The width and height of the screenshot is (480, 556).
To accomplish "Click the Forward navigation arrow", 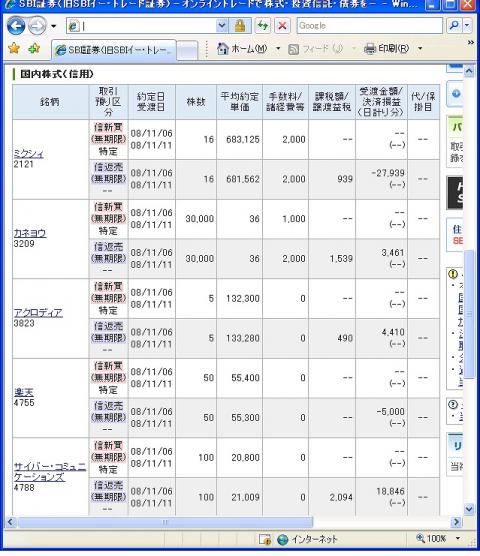I will click(x=37, y=26).
